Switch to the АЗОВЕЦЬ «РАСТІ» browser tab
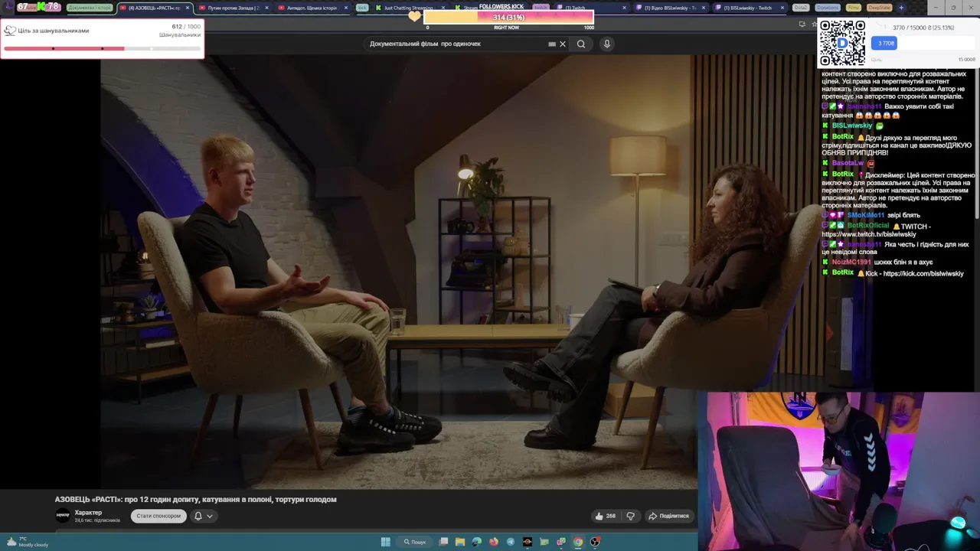Image resolution: width=980 pixels, height=551 pixels. pos(153,8)
